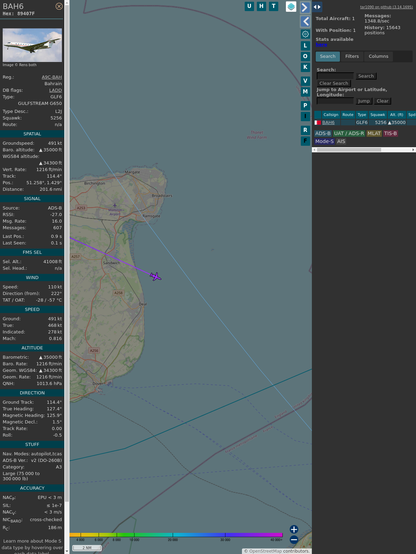The height and width of the screenshot is (554, 416).
Task: Close the BAH6 aircraft info panel
Action: [x=59, y=6]
